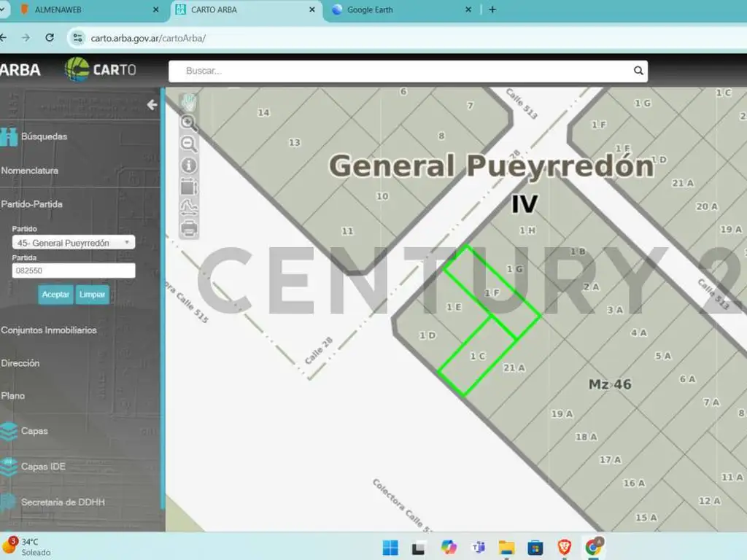747x560 pixels.
Task: Click the Partida number input field
Action: tap(73, 271)
